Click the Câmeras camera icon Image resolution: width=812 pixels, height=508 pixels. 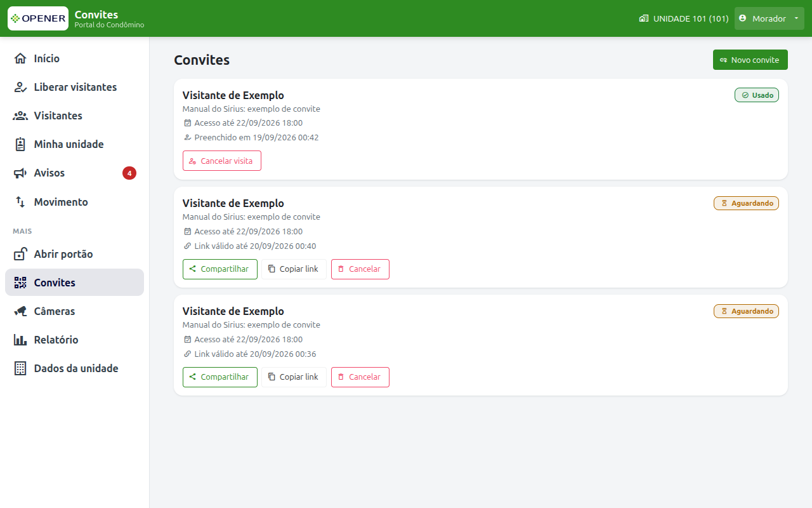click(20, 311)
